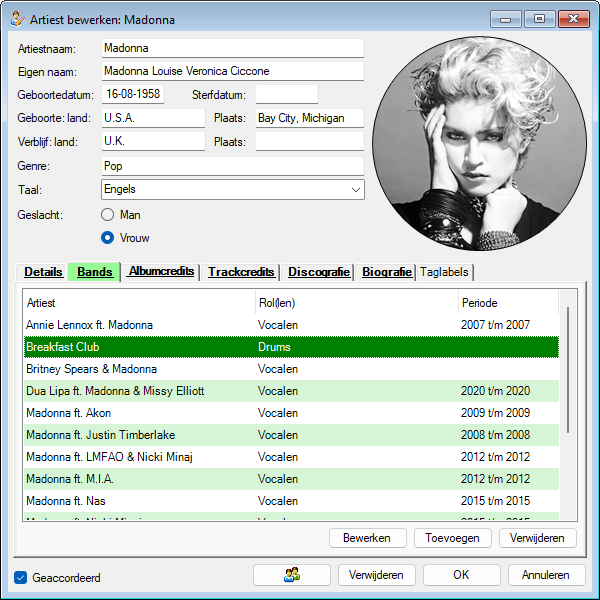Open the Taal language dropdown
Screen dimensions: 600x600
(x=233, y=189)
